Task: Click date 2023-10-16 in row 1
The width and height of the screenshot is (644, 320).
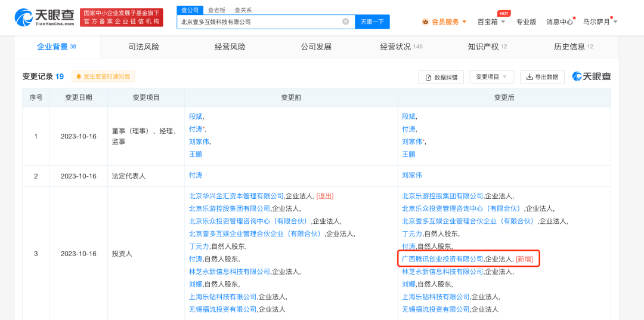Action: tap(79, 136)
